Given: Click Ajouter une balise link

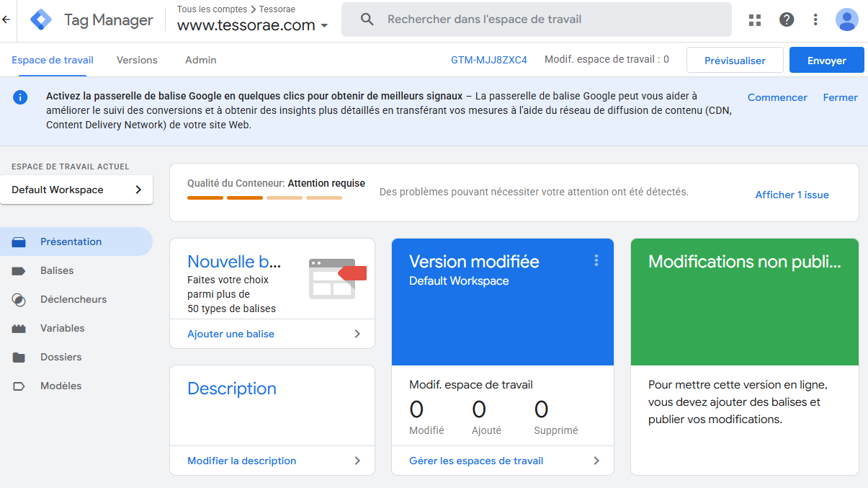Looking at the screenshot, I should coord(231,334).
